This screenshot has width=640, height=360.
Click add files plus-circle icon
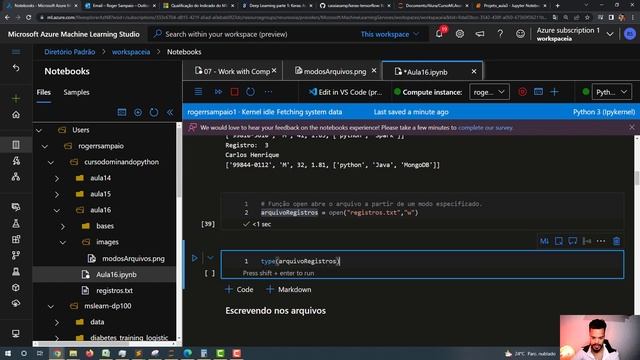point(138,112)
